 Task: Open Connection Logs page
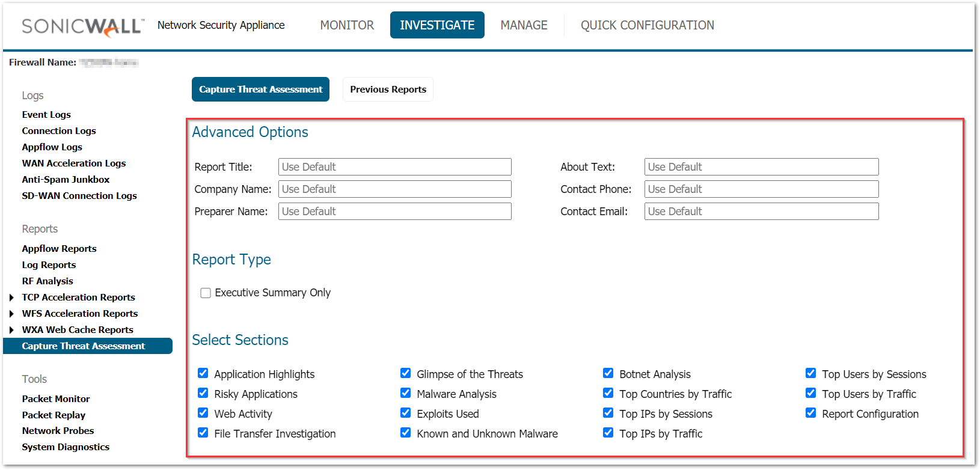59,130
